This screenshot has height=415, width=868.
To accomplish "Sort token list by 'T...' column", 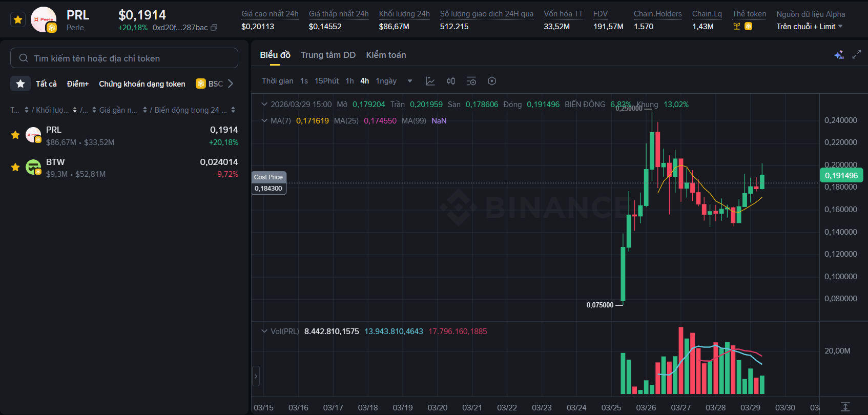I will (19, 110).
